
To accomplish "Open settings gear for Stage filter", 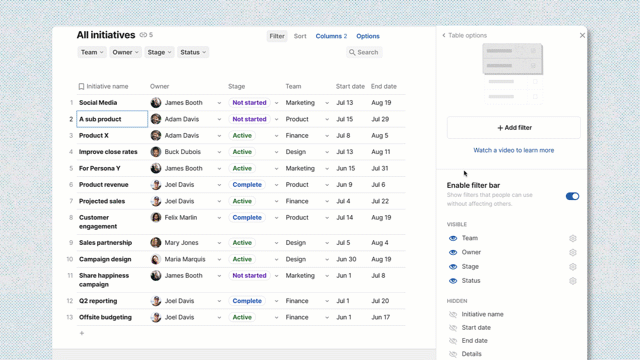I will point(573,267).
